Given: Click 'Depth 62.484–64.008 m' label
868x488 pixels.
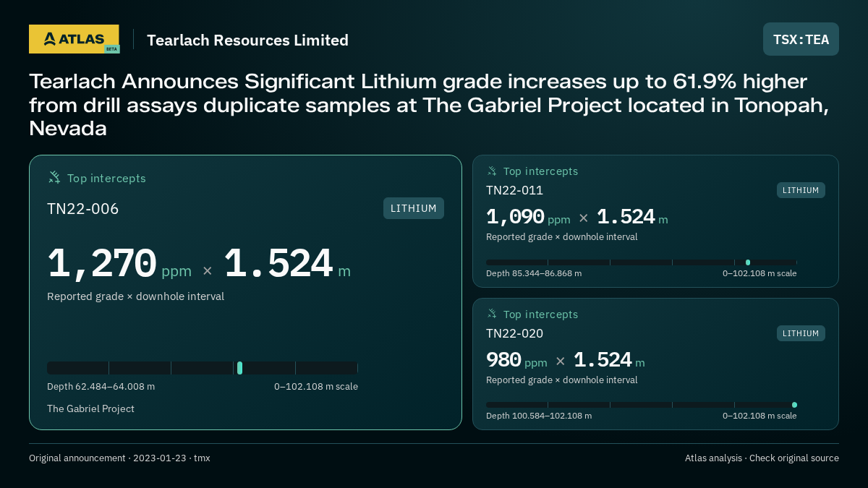Looking at the screenshot, I should (x=101, y=386).
